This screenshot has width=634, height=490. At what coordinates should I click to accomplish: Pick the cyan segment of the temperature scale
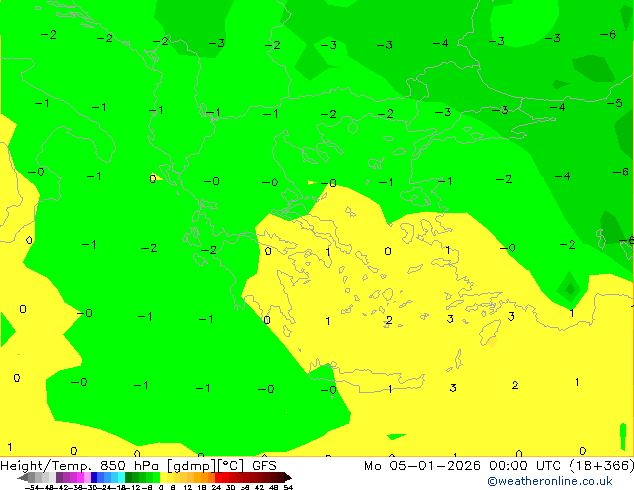(x=118, y=477)
